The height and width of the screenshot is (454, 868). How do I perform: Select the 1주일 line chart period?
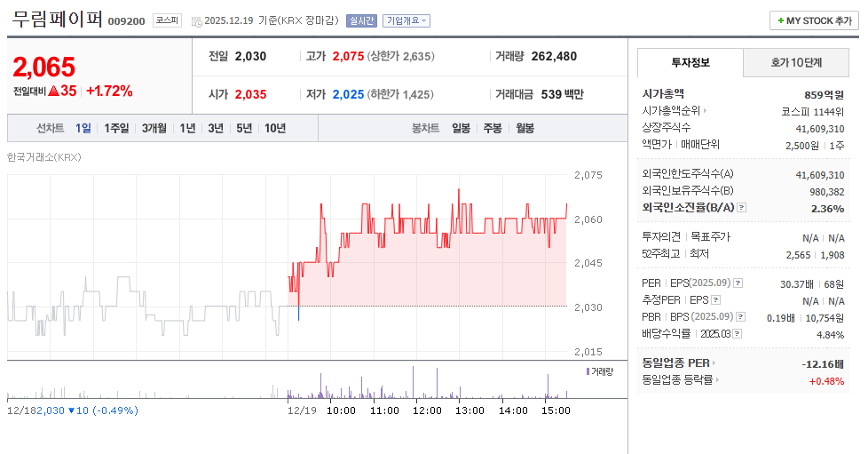pos(116,129)
